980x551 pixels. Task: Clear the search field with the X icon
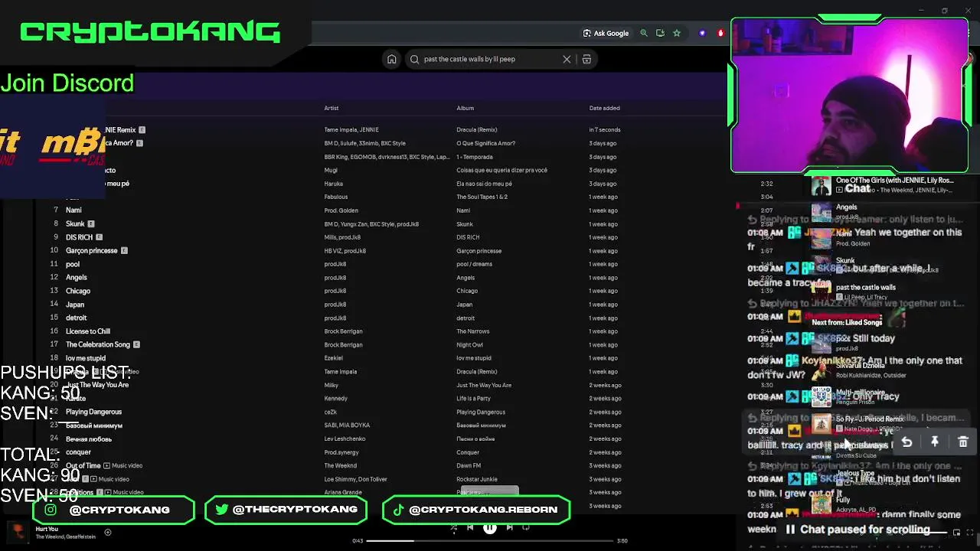click(567, 59)
